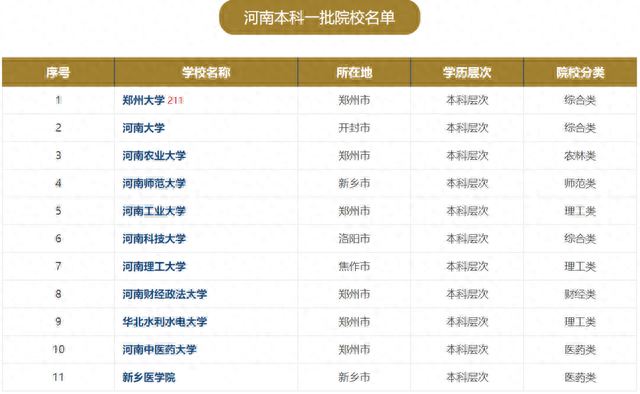Click the 所在地 column header
This screenshot has width=640, height=394.
354,73
